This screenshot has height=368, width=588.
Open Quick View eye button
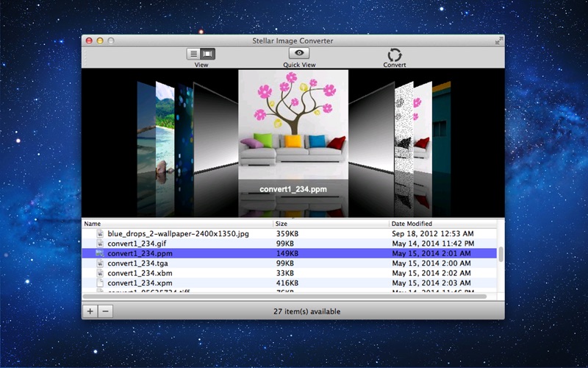click(x=299, y=53)
